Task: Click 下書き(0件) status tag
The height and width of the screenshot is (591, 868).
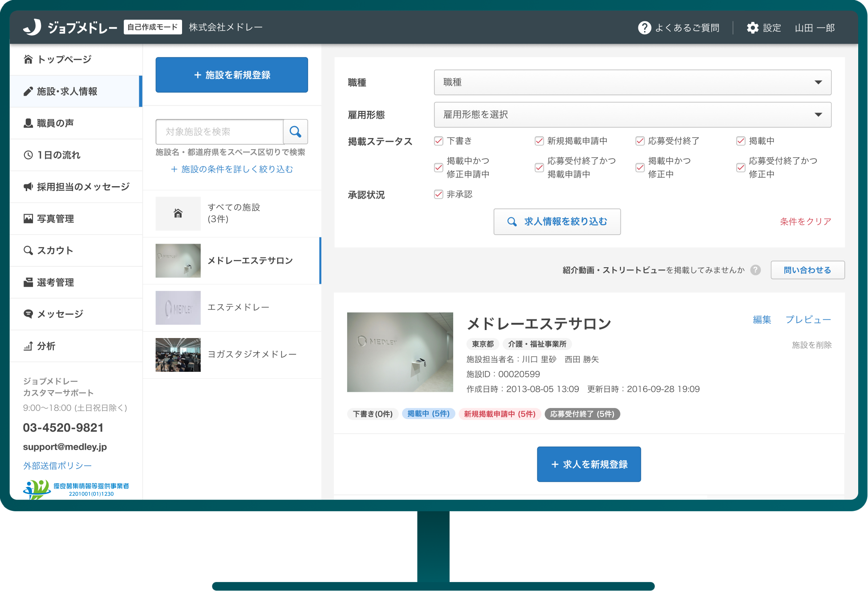Action: (373, 414)
